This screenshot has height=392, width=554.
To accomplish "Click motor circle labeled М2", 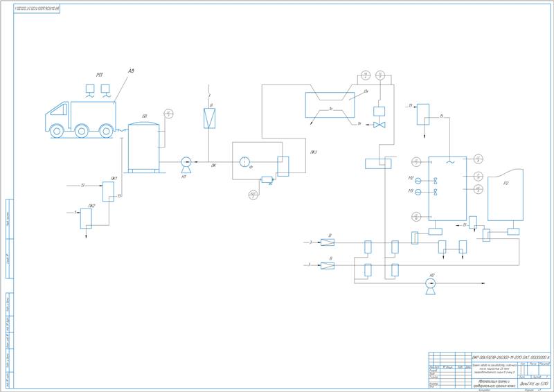I will tap(418, 181).
